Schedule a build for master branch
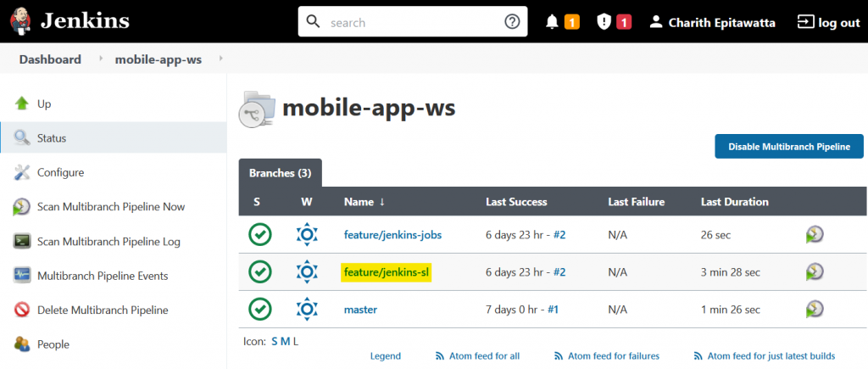The height and width of the screenshot is (369, 868). click(815, 309)
